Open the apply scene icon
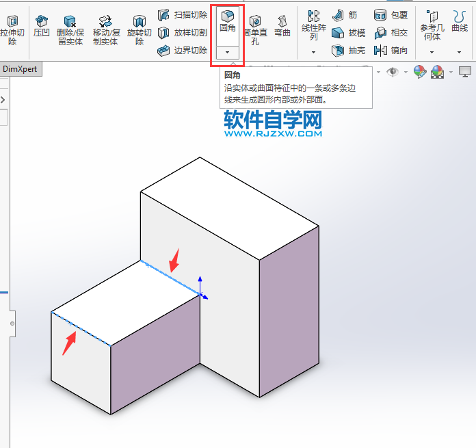Screen dimensions: 476x448 click(438, 72)
